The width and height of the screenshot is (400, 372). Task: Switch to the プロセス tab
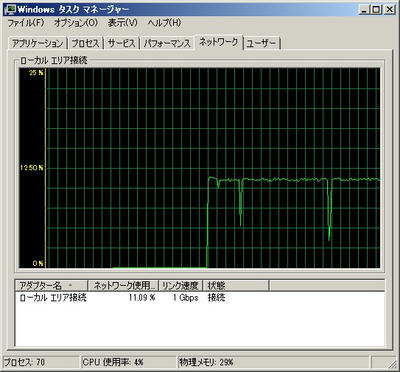86,44
